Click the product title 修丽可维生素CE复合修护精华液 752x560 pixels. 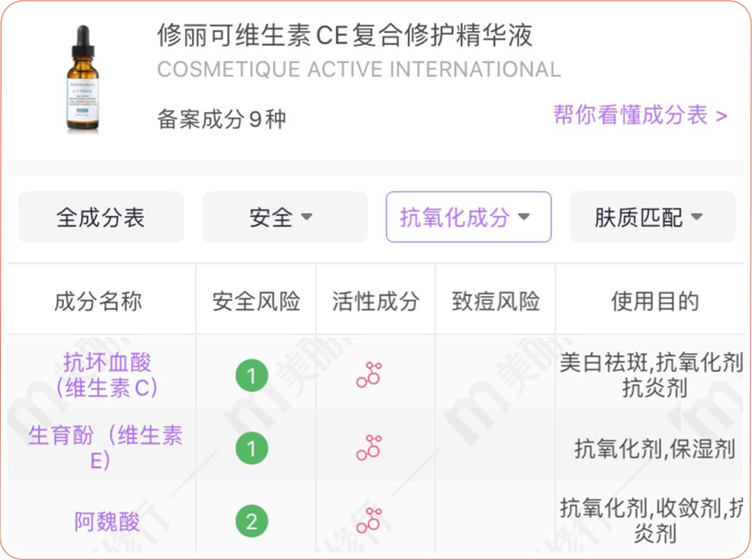345,35
